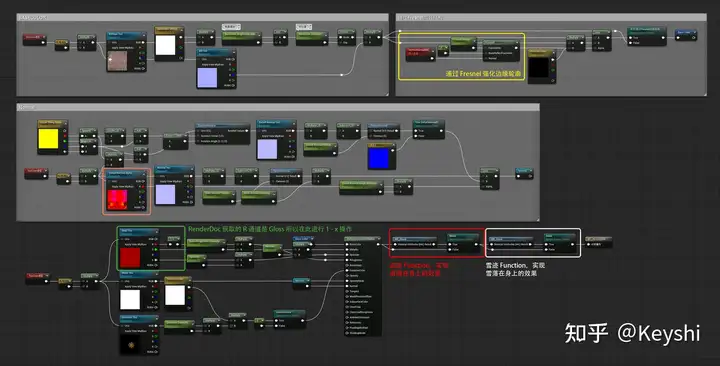720x366 pixels.
Task: Collapse the red texture sample node
Action: (x=157, y=231)
